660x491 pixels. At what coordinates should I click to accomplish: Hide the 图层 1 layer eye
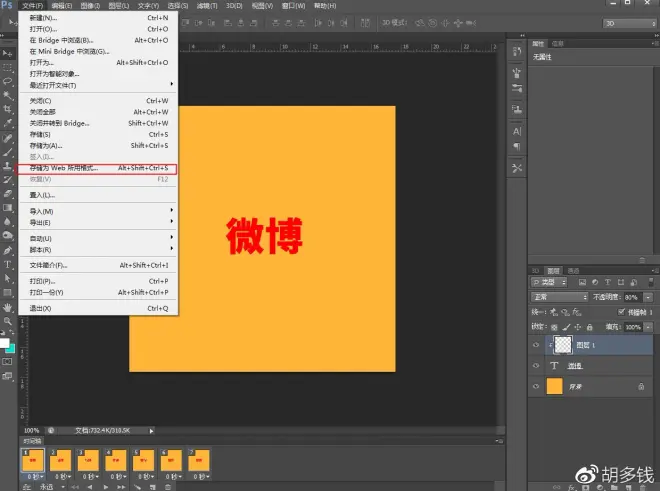tap(536, 345)
